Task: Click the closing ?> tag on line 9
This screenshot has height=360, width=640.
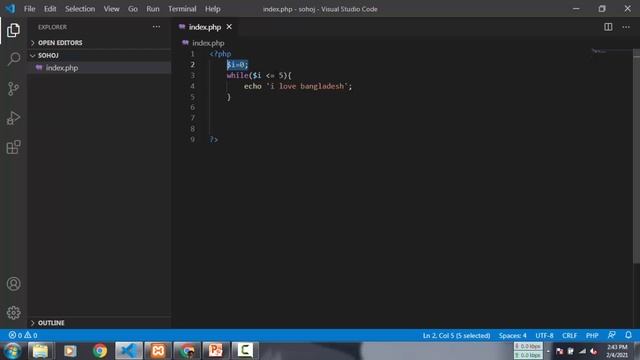Action: (x=213, y=140)
